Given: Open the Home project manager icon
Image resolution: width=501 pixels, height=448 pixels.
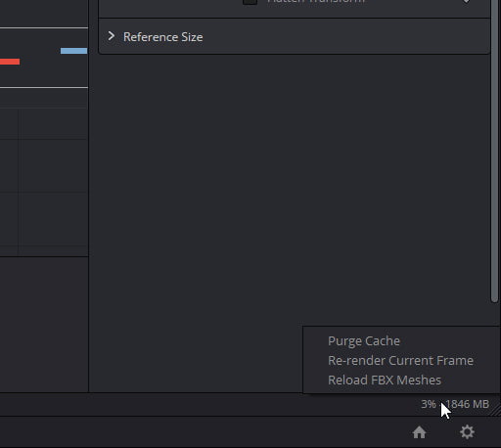Looking at the screenshot, I should point(419,432).
